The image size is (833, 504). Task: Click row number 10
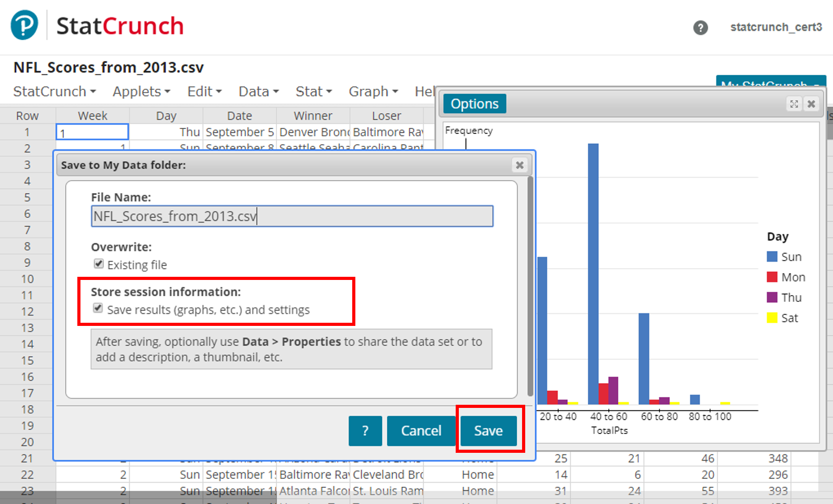(27, 279)
